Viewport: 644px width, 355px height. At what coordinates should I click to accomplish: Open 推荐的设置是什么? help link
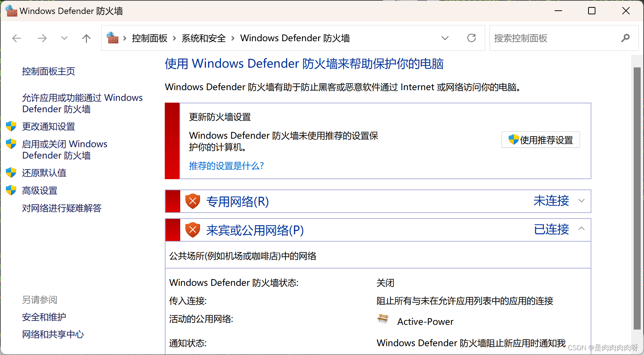(x=227, y=166)
